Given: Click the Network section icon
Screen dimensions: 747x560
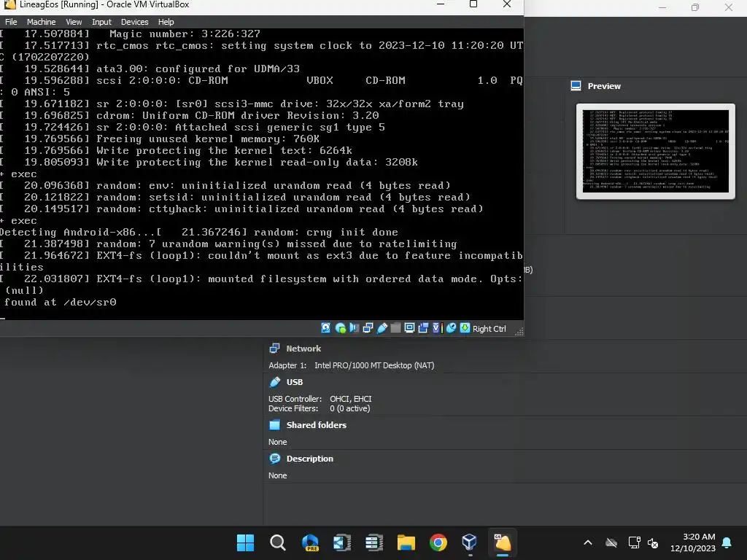Looking at the screenshot, I should click(x=275, y=349).
